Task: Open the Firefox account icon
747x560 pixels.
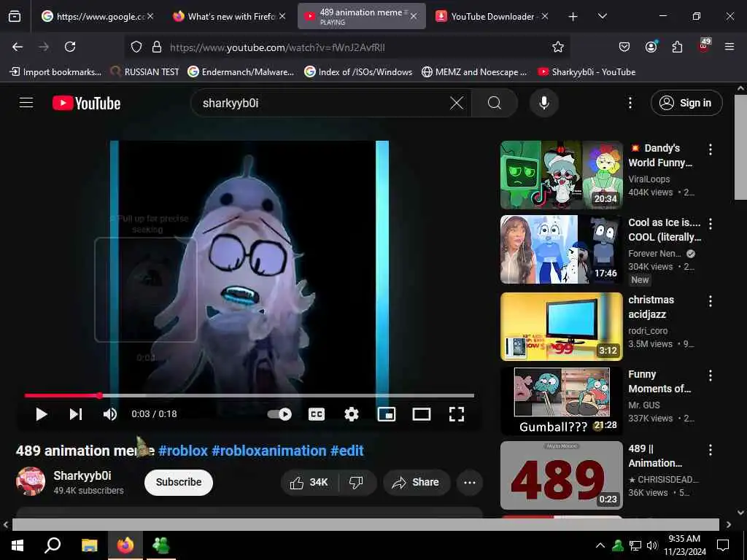Action: point(651,47)
